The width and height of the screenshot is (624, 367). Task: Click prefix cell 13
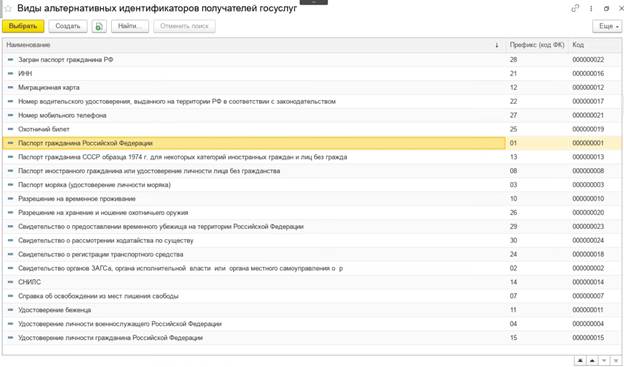pyautogui.click(x=513, y=157)
